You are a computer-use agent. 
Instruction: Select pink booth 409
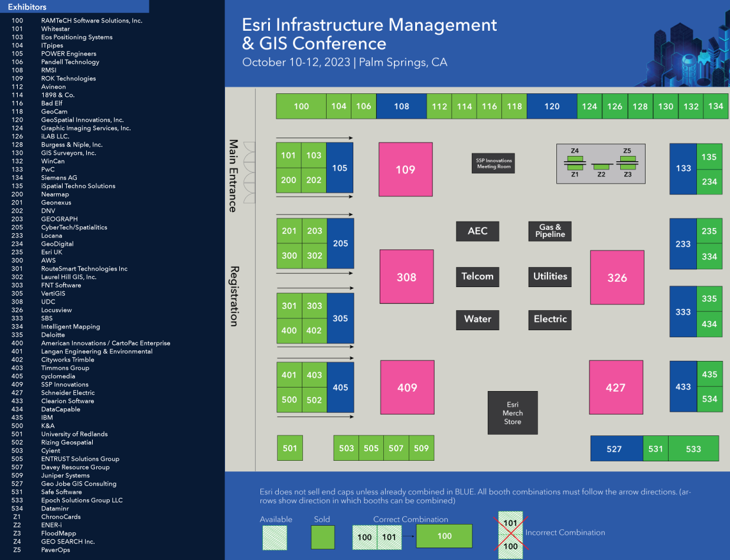407,388
